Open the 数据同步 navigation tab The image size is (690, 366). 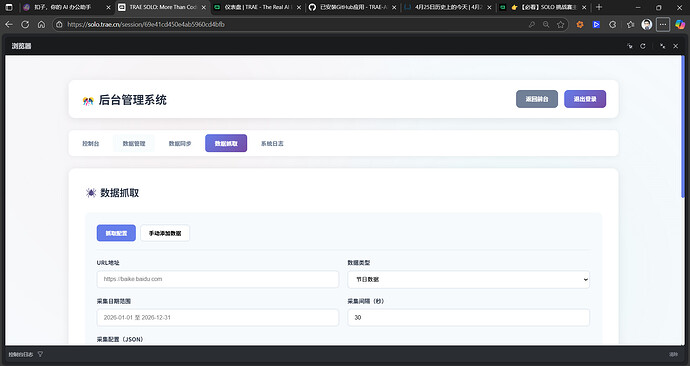(x=180, y=143)
